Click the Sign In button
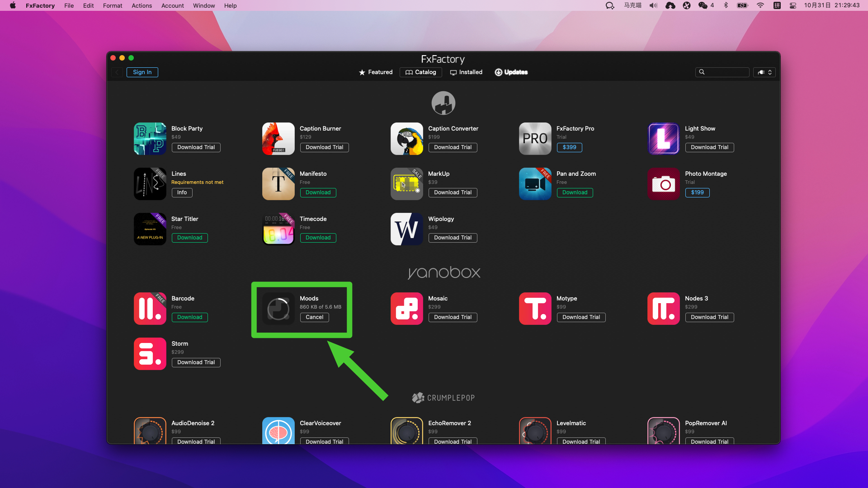868x488 pixels. [142, 72]
